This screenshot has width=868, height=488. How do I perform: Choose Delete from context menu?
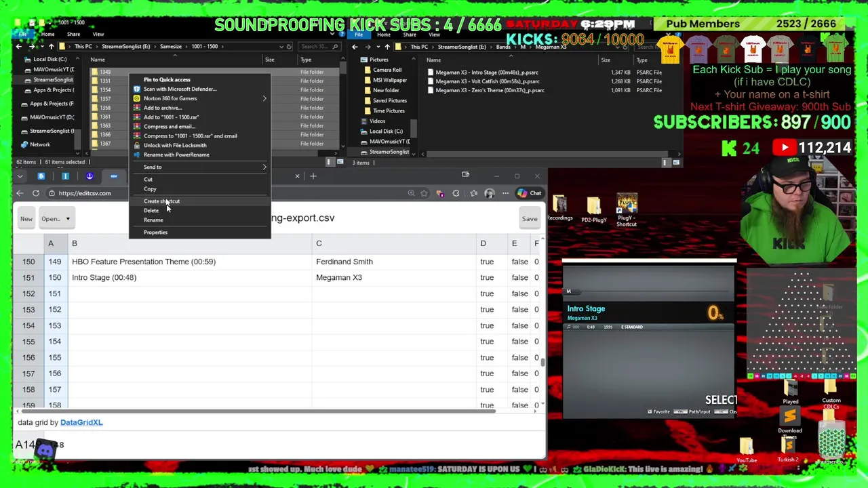(151, 211)
